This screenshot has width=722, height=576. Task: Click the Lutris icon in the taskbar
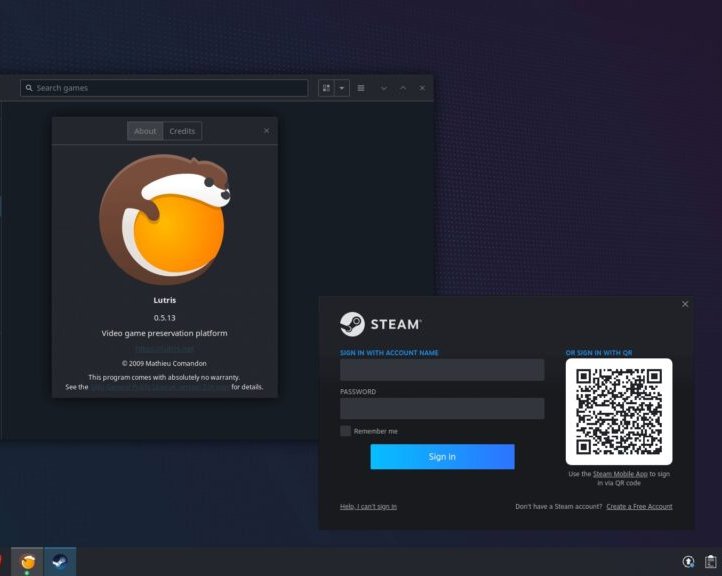[27, 562]
